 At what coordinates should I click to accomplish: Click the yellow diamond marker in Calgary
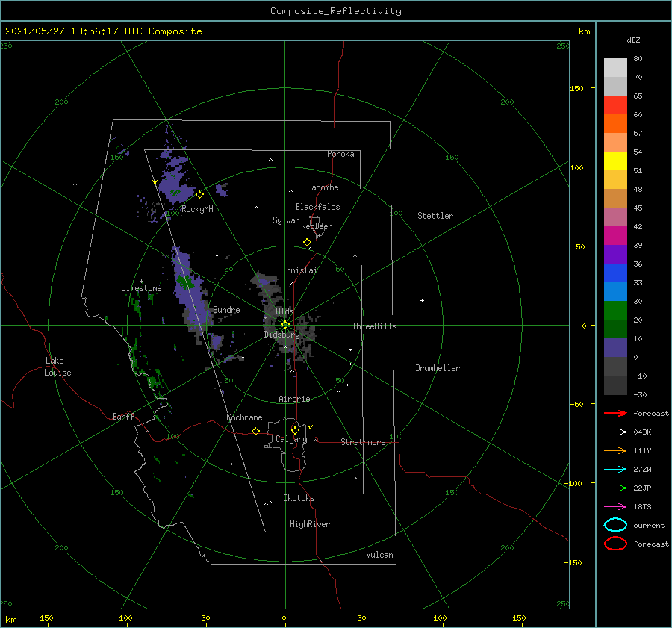click(295, 430)
